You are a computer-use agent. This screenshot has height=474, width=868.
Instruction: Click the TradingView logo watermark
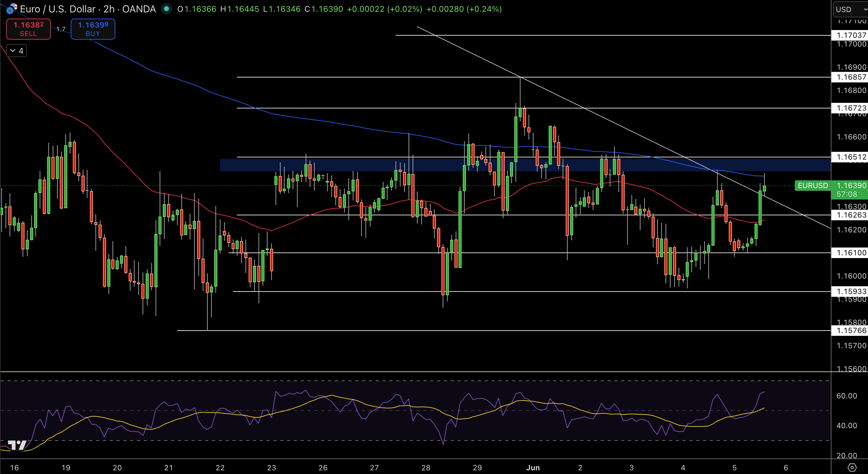coord(17,445)
